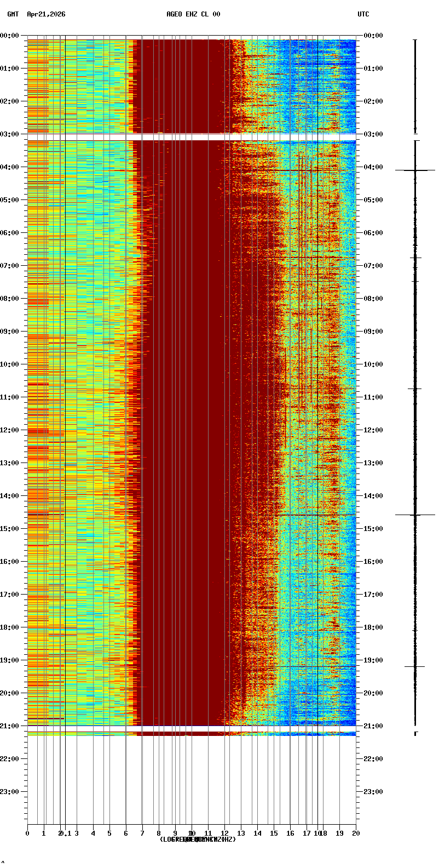Click the 12:00 mark on right time axis

[x=372, y=430]
